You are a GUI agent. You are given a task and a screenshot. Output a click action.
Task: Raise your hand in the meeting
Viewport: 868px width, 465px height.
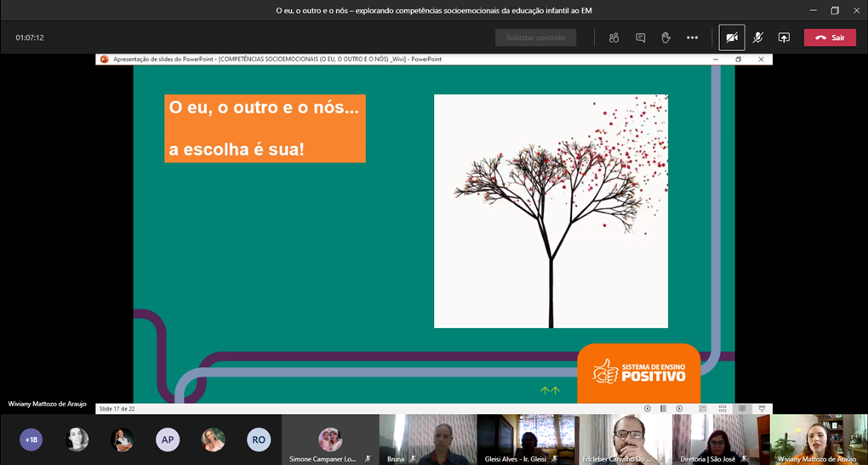[x=666, y=37]
